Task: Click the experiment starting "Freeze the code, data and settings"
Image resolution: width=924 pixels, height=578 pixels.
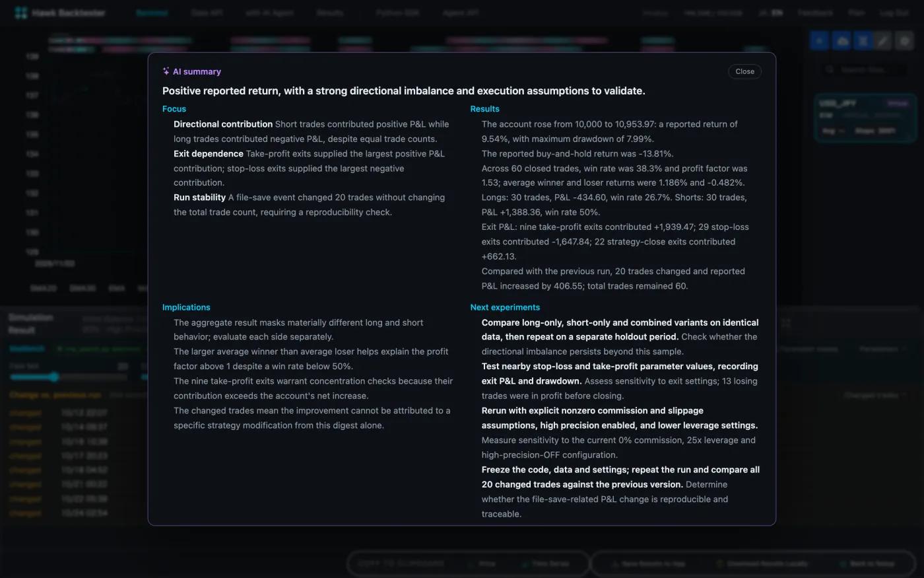Action: point(620,492)
